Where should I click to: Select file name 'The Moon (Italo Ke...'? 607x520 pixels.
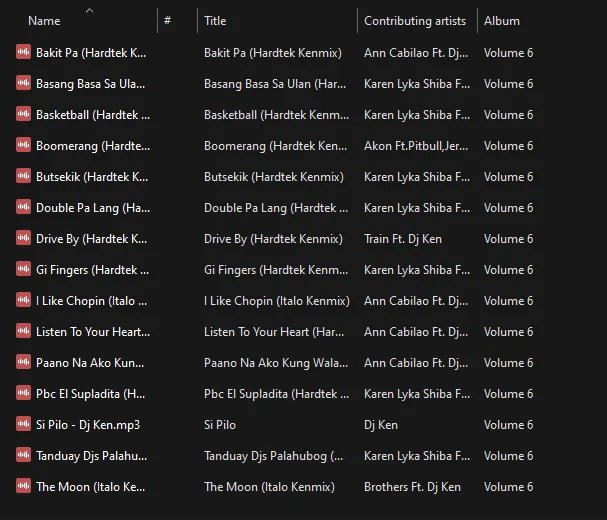(x=91, y=486)
